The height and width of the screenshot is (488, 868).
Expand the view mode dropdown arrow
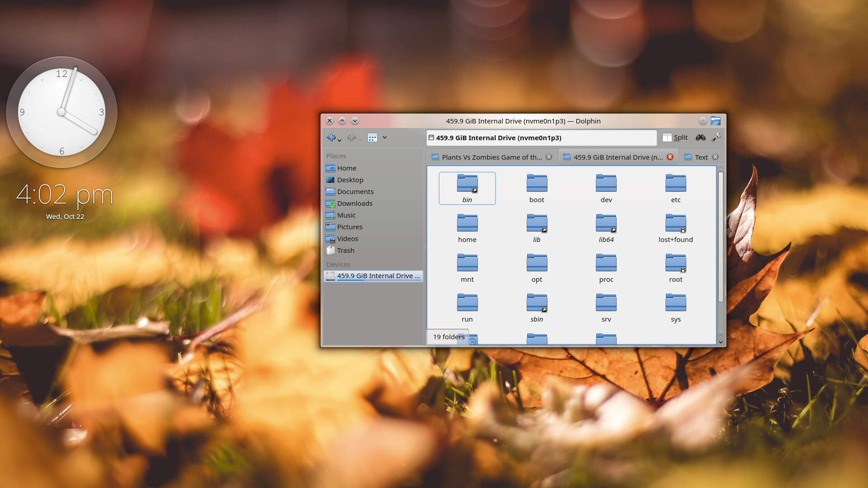tap(385, 137)
